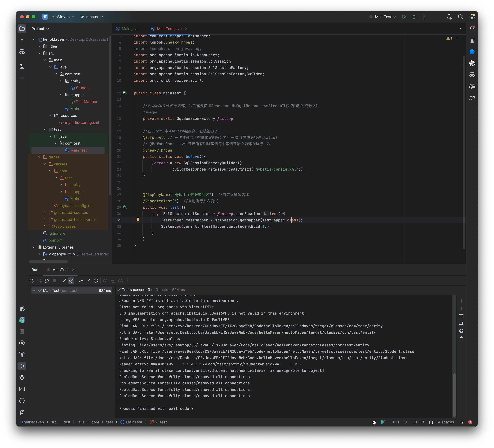Open the Database tool window
Image resolution: width=494 pixels, height=448 pixels.
pyautogui.click(x=472, y=40)
